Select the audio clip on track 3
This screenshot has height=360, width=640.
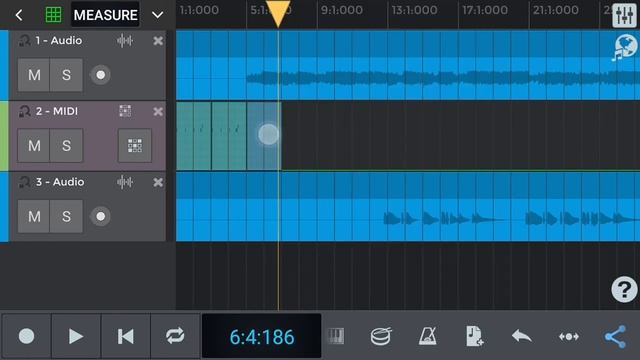point(408,207)
